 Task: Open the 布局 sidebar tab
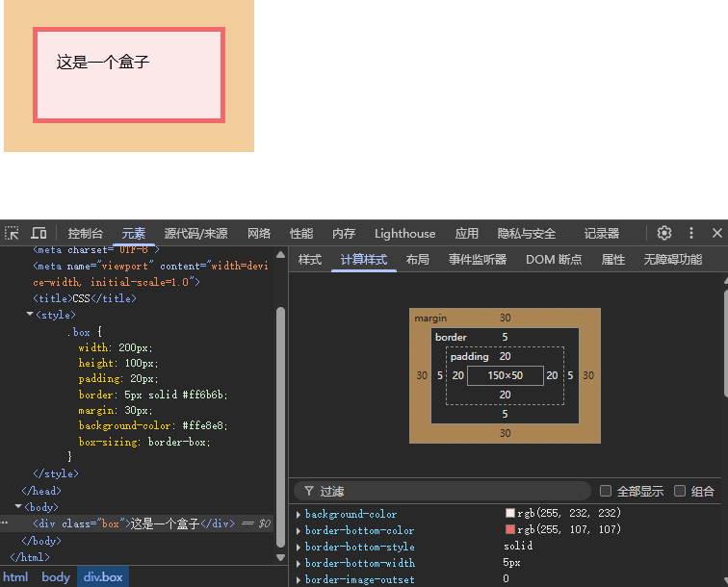(417, 259)
